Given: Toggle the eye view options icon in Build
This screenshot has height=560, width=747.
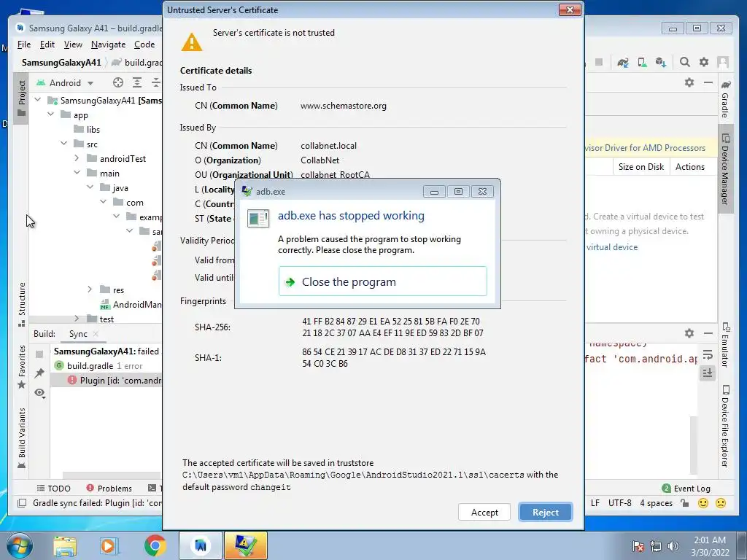Looking at the screenshot, I should [x=39, y=393].
